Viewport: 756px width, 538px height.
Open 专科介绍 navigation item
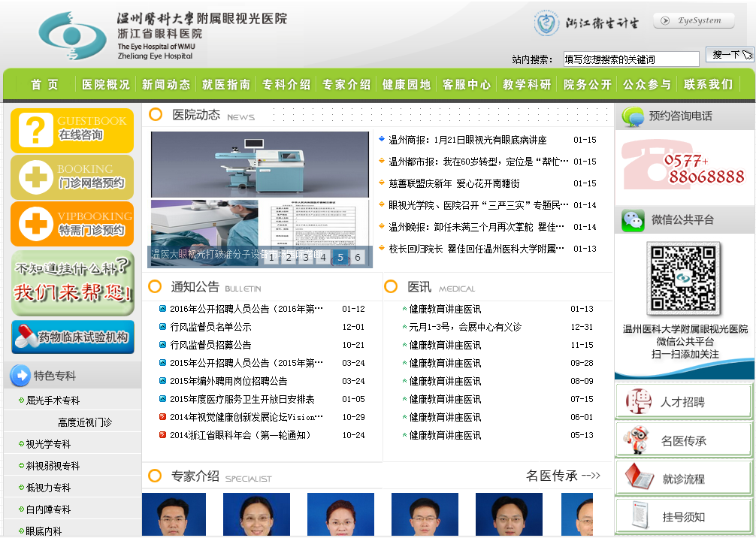tap(286, 85)
